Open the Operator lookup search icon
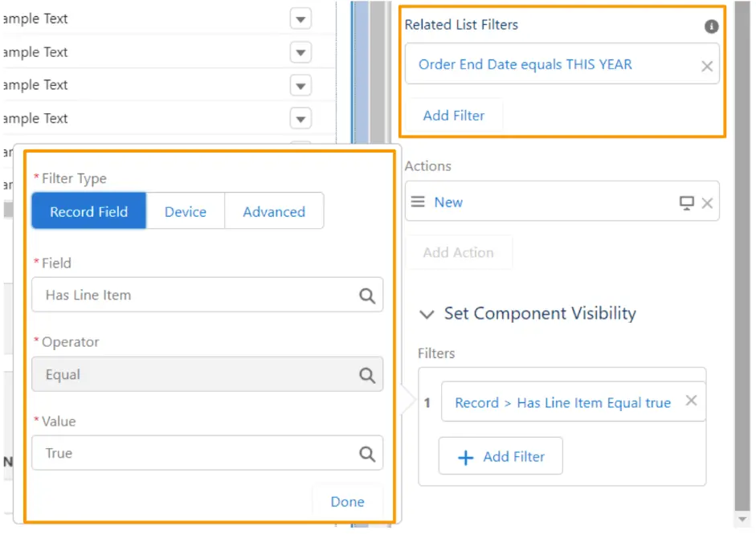 pos(367,374)
